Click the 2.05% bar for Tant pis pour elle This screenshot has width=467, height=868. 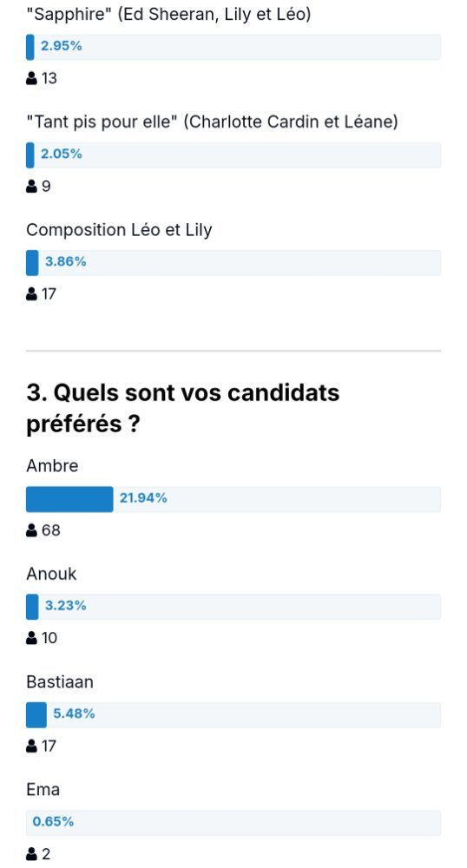pyautogui.click(x=233, y=155)
